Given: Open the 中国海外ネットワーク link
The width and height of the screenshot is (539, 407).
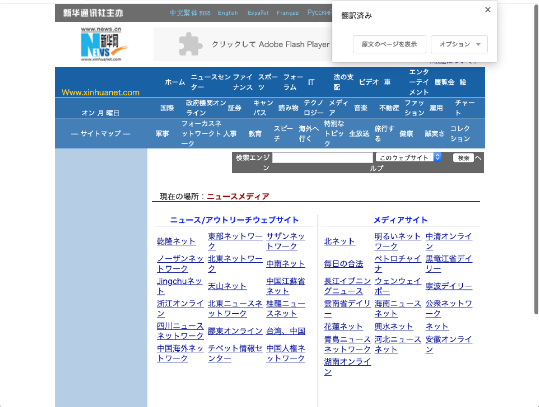Looking at the screenshot, I should [x=180, y=353].
